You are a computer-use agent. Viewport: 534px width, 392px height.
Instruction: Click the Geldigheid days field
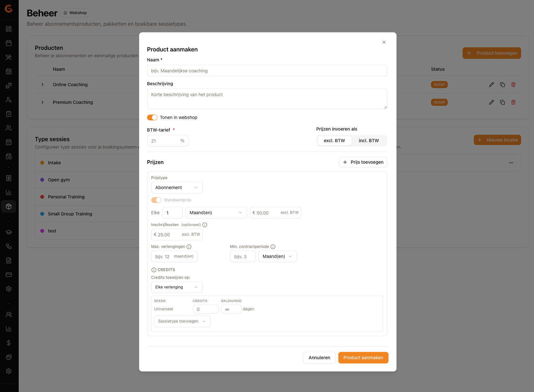(231, 309)
